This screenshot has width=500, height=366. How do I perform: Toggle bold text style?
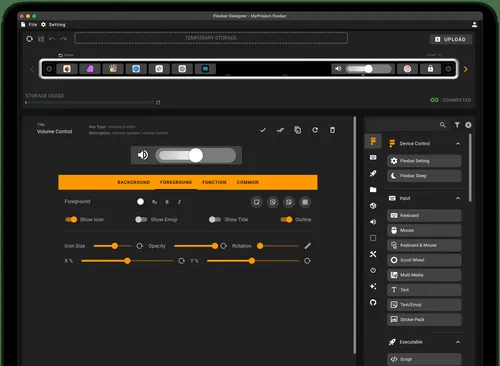click(x=167, y=202)
